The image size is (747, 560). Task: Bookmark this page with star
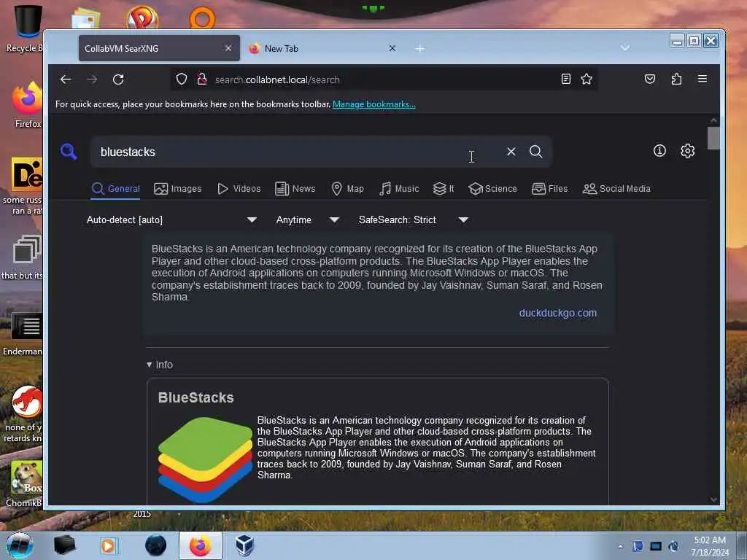click(x=587, y=79)
